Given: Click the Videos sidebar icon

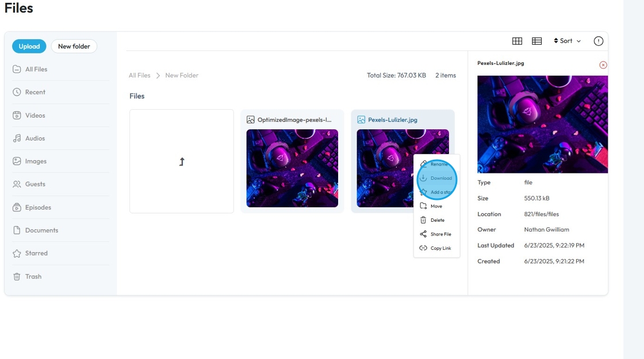Looking at the screenshot, I should [x=17, y=115].
